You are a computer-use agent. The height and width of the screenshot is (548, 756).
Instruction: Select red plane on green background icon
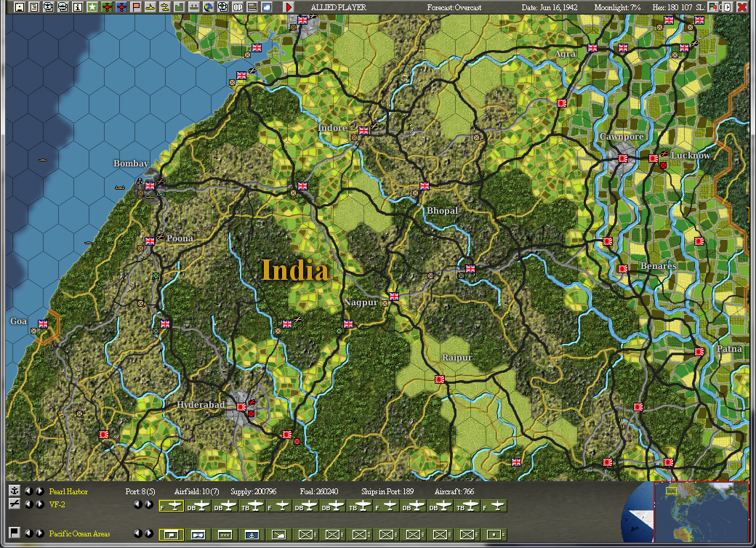pyautogui.click(x=107, y=7)
